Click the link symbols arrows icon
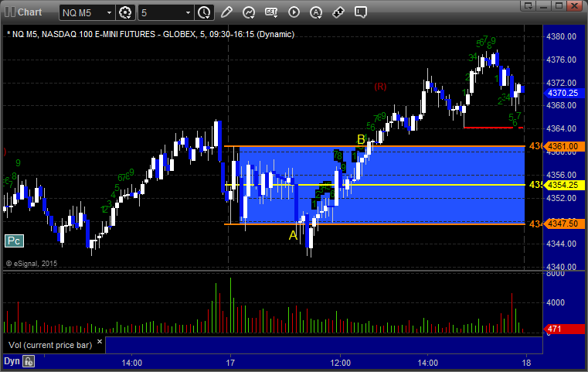 point(338,12)
